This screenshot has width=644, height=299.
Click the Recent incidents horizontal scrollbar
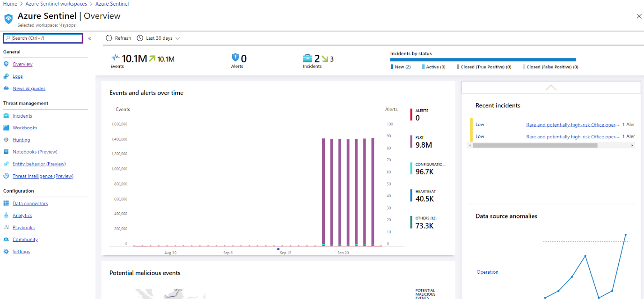tap(535, 145)
